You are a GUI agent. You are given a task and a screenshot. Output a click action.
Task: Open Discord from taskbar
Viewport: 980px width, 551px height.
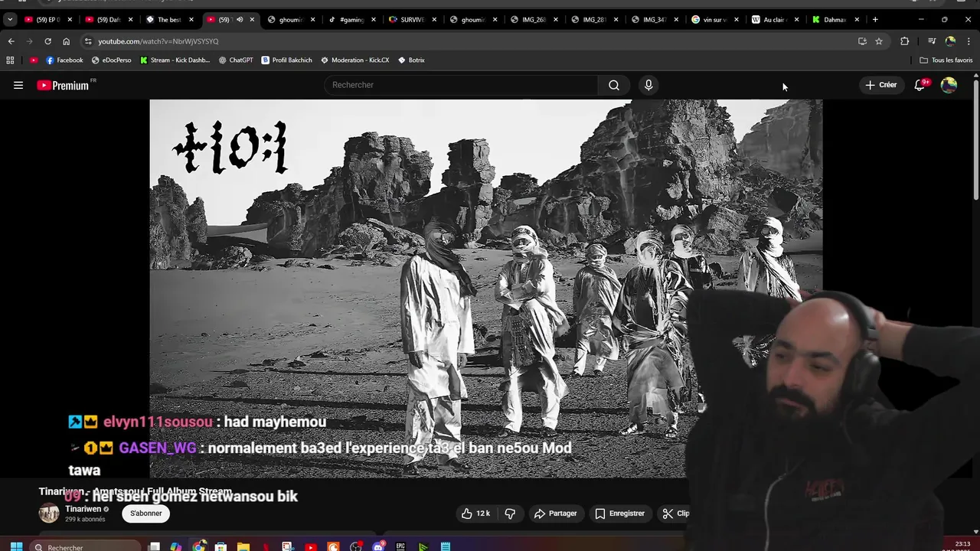tap(378, 546)
